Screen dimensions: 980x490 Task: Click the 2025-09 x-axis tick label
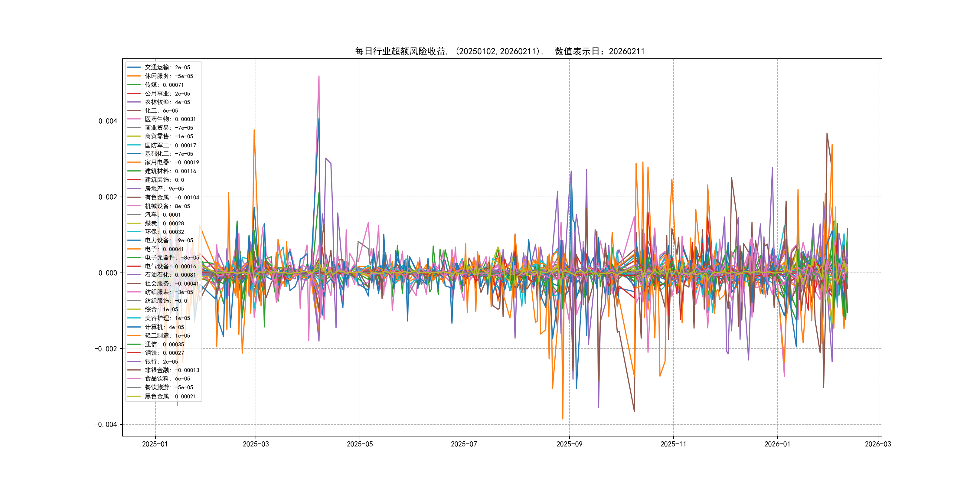tap(569, 444)
